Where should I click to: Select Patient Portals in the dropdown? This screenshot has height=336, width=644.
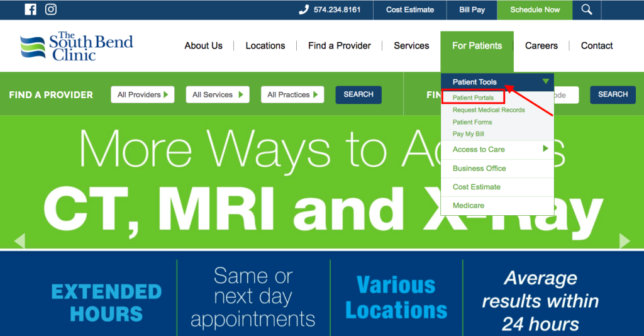(473, 98)
